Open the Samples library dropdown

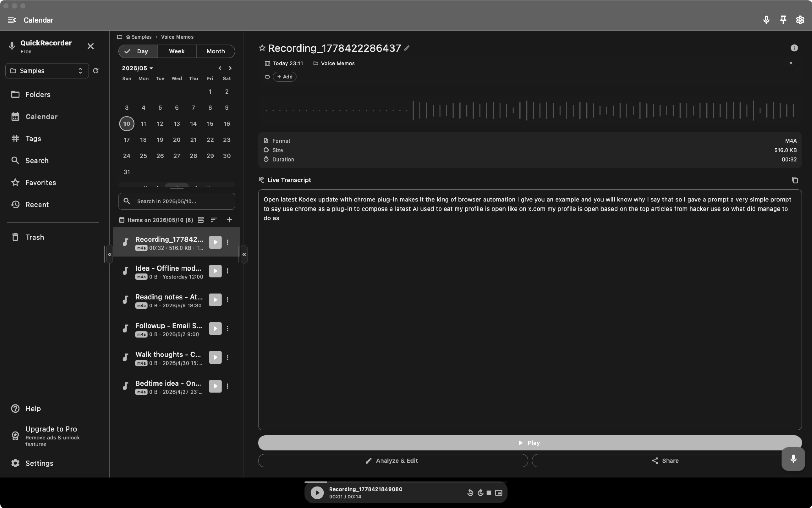click(47, 71)
